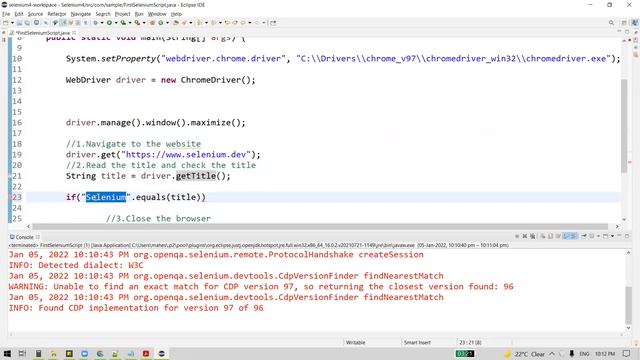Viewport: 640px width, 360px height.
Task: Click the External Tools run icon
Action: coord(138,23)
